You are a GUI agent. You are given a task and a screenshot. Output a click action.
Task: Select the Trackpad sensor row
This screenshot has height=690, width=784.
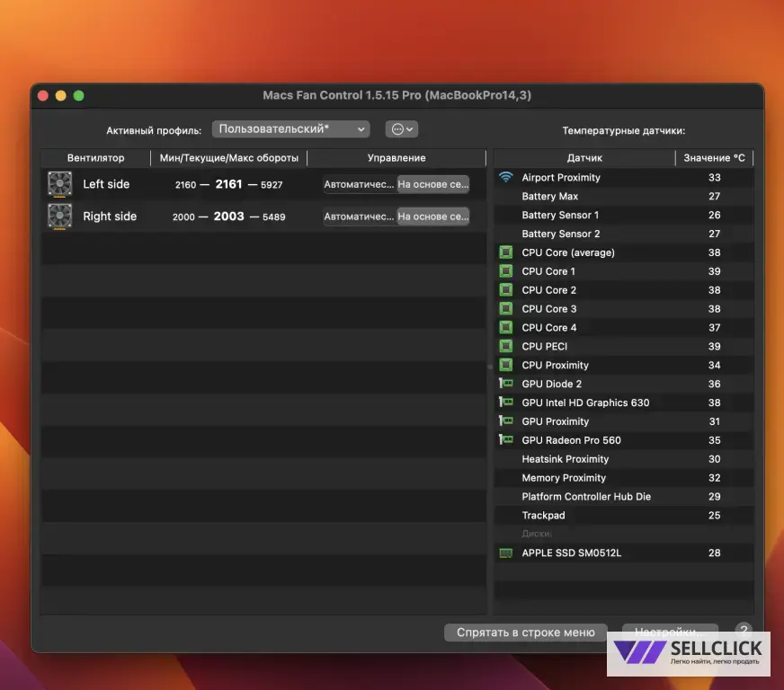coord(623,515)
